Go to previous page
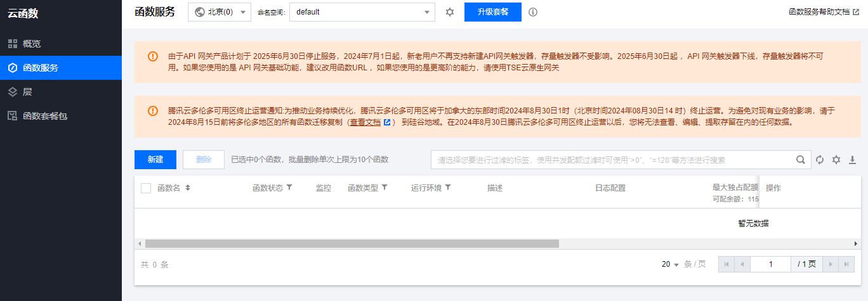The width and height of the screenshot is (868, 301). tap(742, 264)
